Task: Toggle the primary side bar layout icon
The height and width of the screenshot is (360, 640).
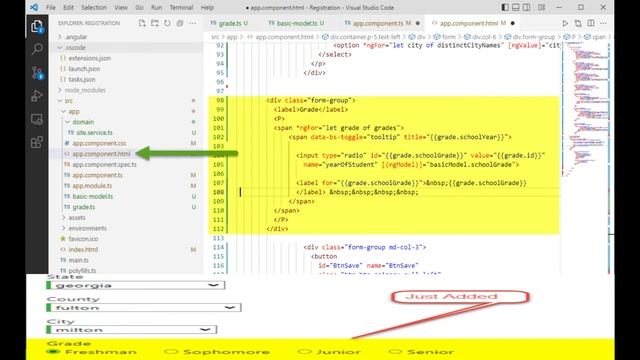Action: tap(505, 7)
